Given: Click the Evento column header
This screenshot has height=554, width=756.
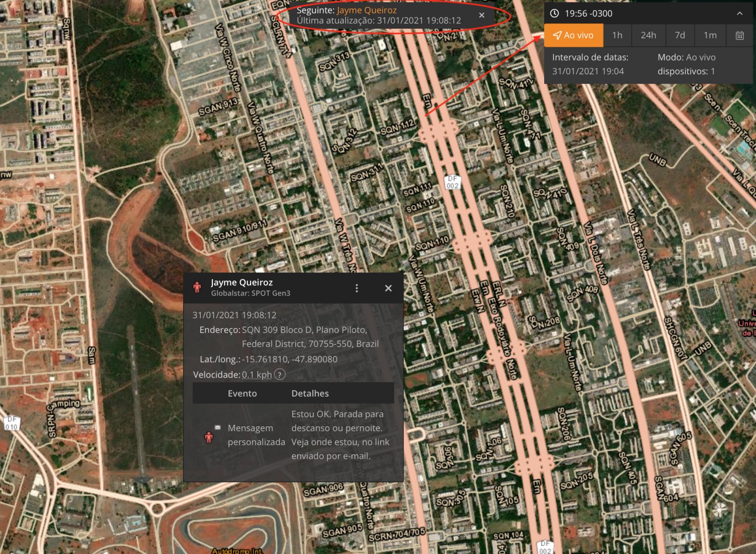Looking at the screenshot, I should [x=242, y=393].
